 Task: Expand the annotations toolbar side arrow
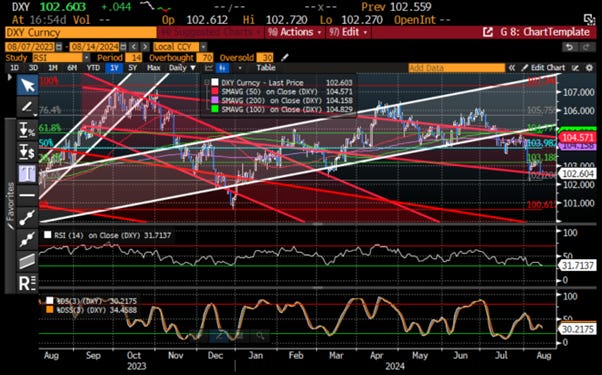click(x=10, y=78)
